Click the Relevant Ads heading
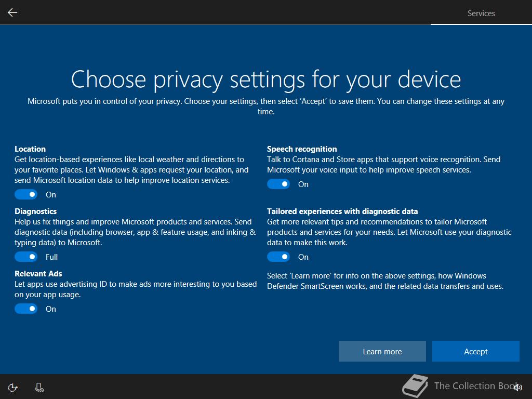This screenshot has width=532, height=399. (x=38, y=273)
